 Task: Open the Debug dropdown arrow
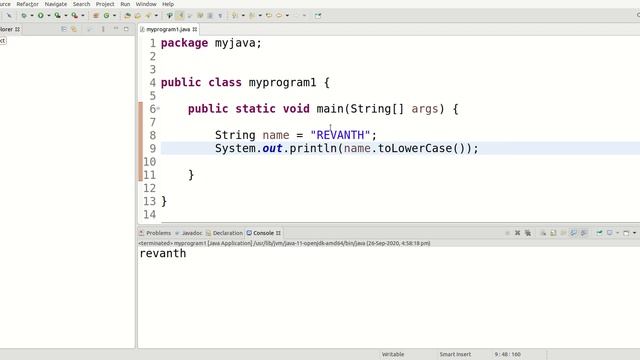click(x=32, y=16)
